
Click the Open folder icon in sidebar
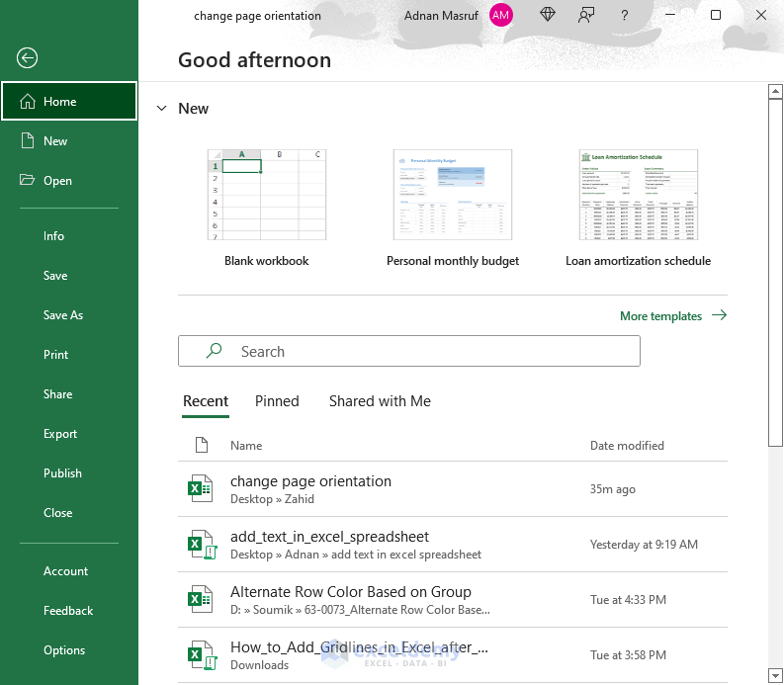click(27, 180)
